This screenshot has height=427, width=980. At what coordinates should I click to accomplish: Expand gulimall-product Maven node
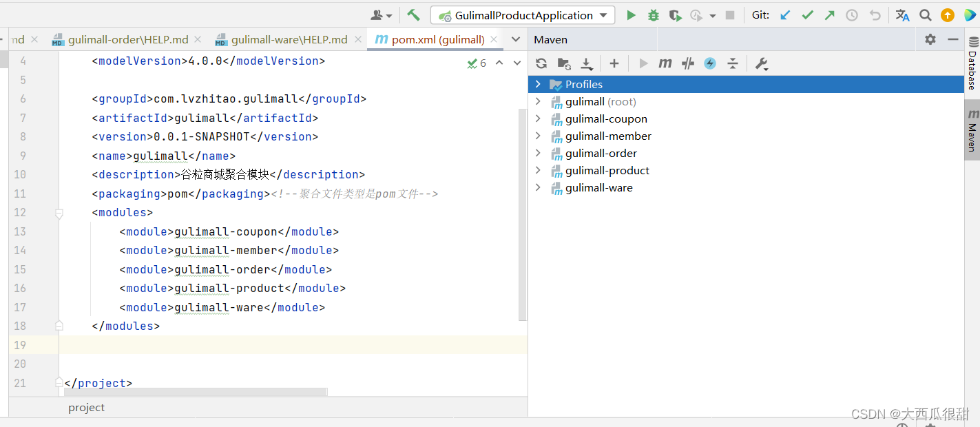click(539, 170)
